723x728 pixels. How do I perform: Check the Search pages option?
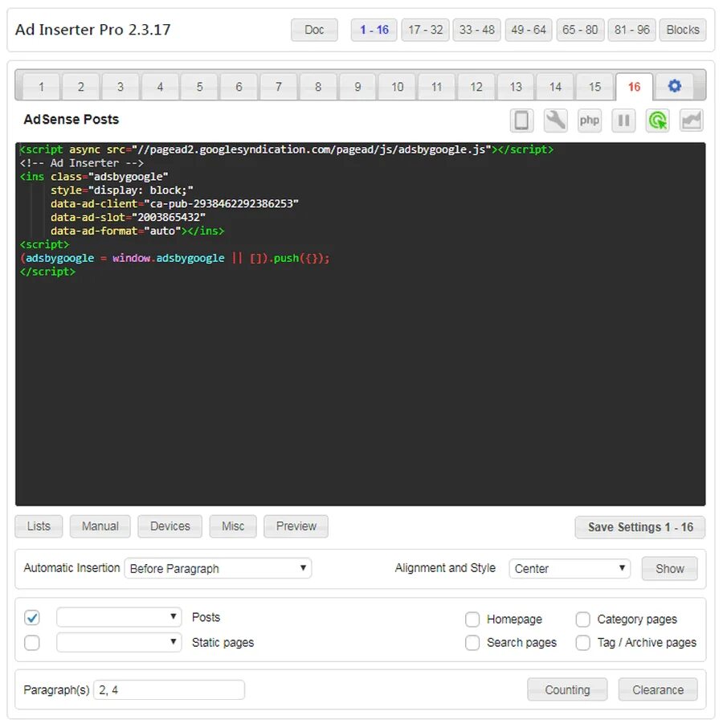(x=472, y=643)
